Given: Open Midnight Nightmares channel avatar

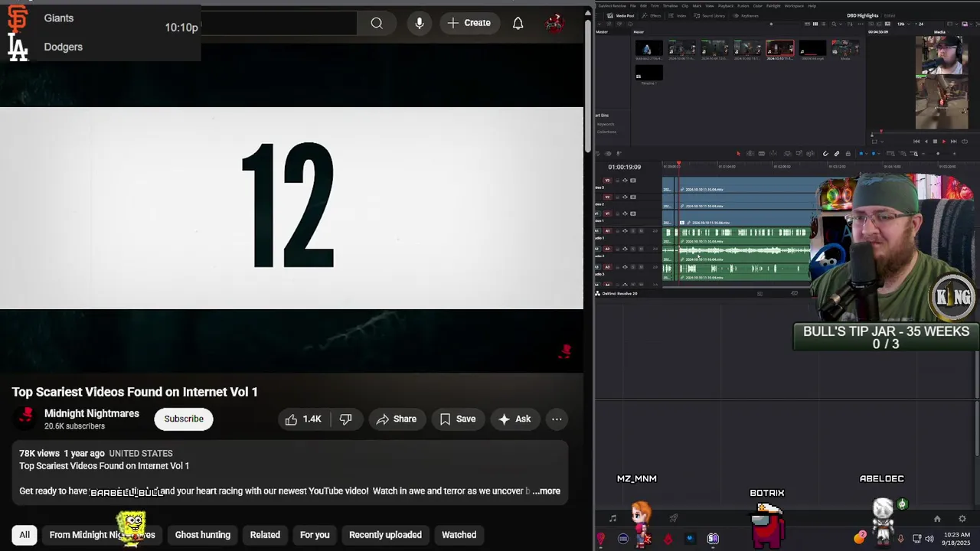Looking at the screenshot, I should coord(27,419).
